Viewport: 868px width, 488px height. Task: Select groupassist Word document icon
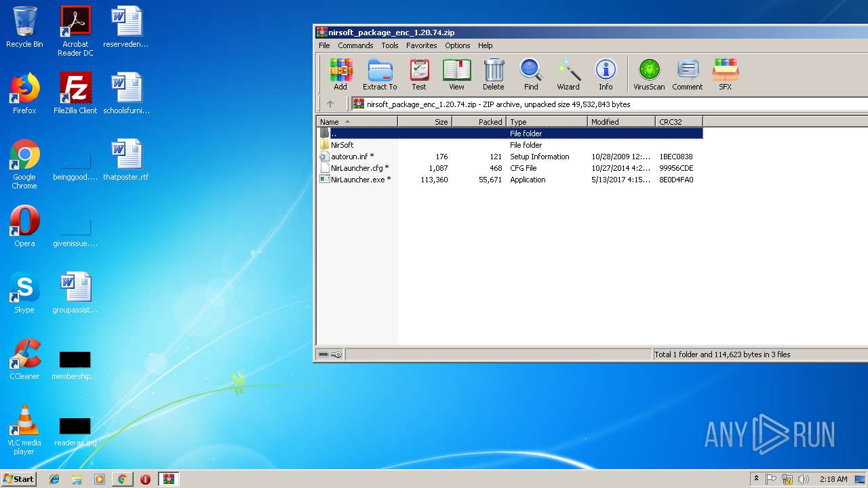tap(75, 293)
